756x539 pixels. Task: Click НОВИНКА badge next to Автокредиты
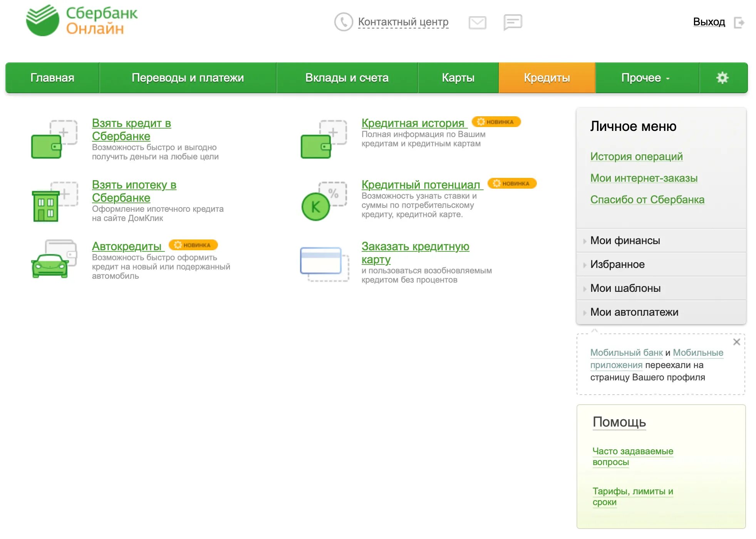193,245
